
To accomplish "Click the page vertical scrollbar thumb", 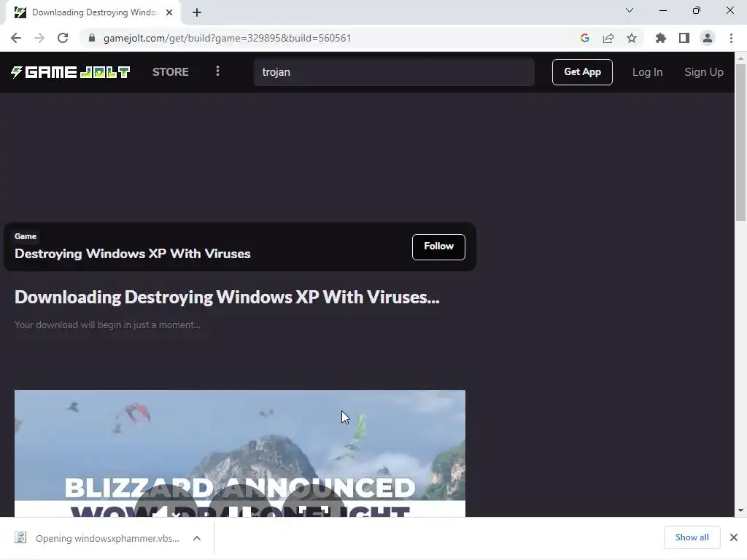I will click(740, 142).
